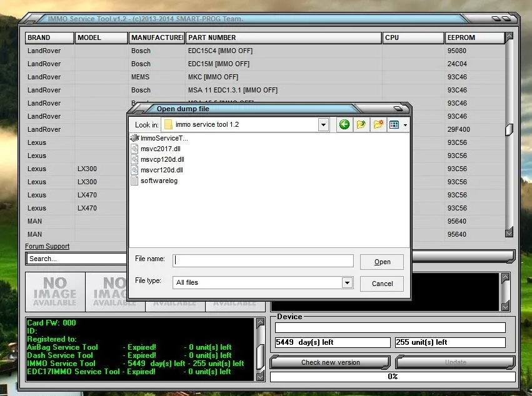The width and height of the screenshot is (532, 396).
Task: Click the 5449 day(s) left field
Action: click(x=333, y=342)
